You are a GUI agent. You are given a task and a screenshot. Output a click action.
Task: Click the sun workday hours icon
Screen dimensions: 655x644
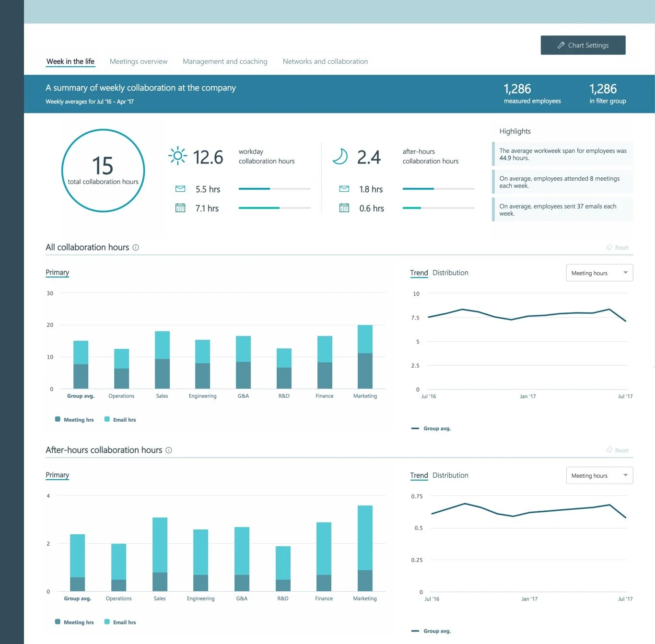177,156
